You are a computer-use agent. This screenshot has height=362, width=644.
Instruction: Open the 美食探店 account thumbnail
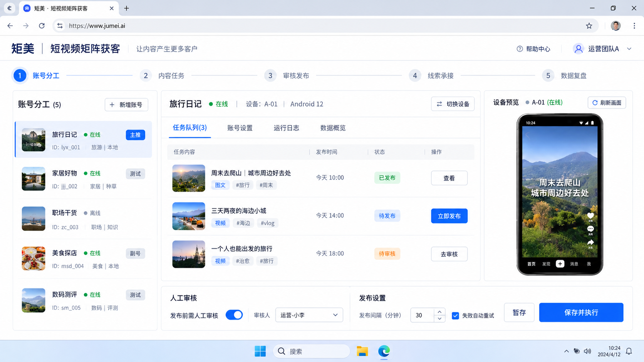[34, 259]
